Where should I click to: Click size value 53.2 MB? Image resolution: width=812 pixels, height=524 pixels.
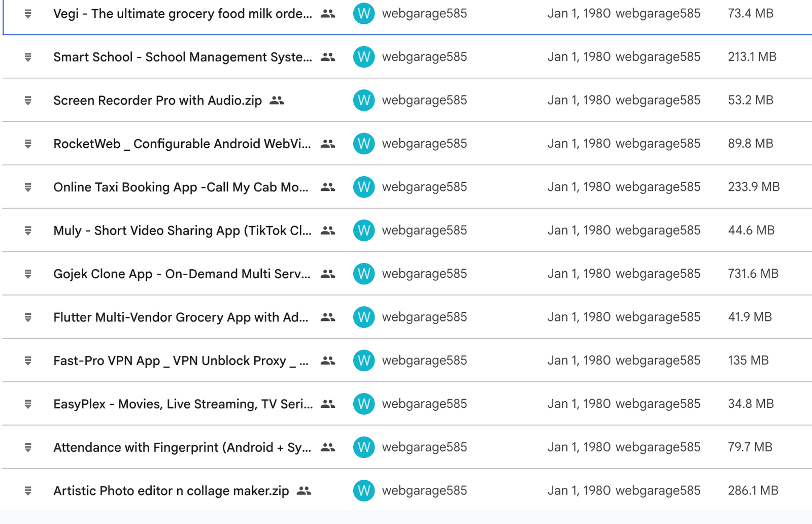point(751,101)
